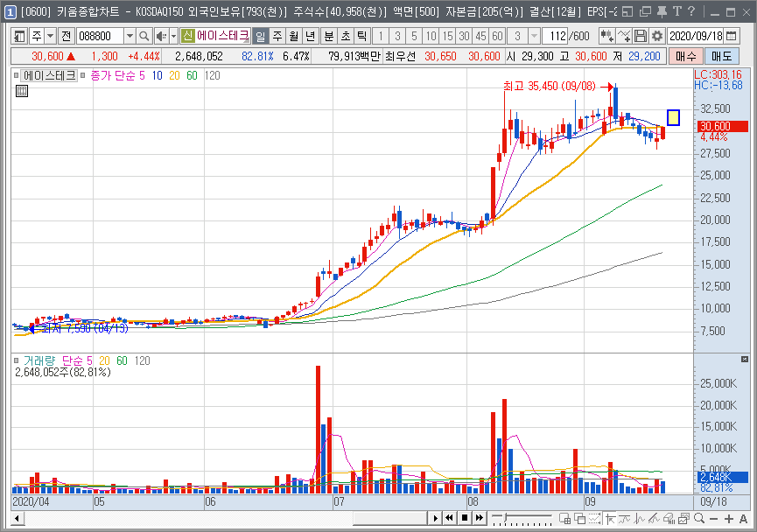Click the pin icon in the title bar

pos(662,11)
